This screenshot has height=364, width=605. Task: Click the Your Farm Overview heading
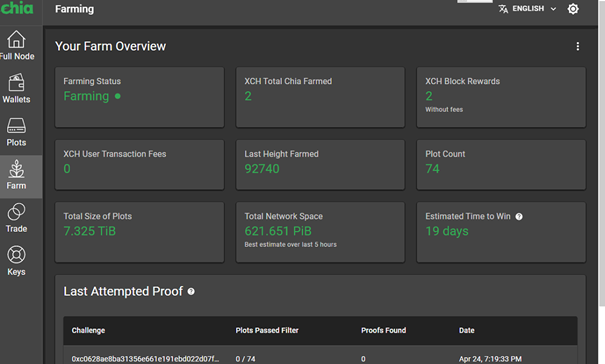(110, 46)
